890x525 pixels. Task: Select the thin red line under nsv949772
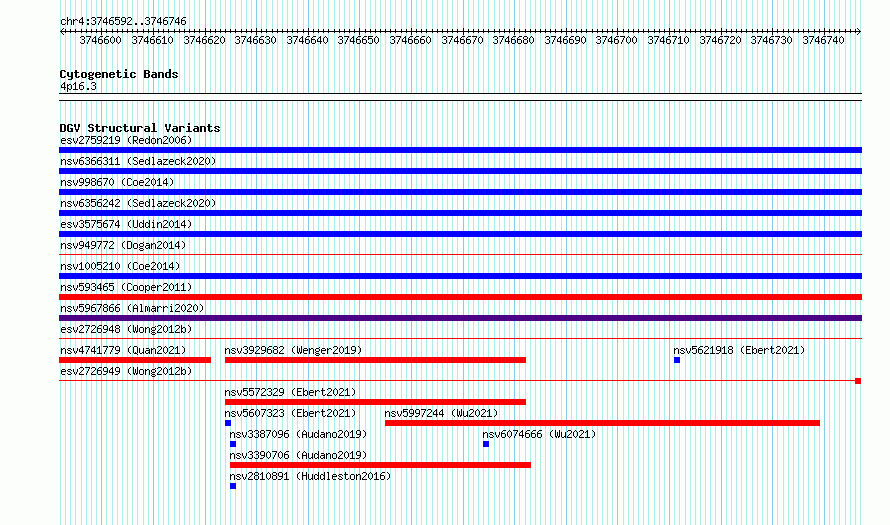click(460, 255)
